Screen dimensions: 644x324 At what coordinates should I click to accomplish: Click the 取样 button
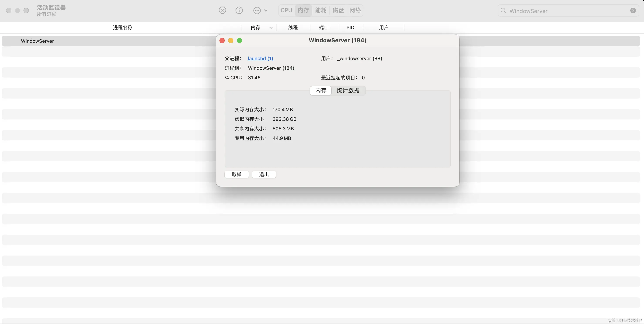pos(236,174)
